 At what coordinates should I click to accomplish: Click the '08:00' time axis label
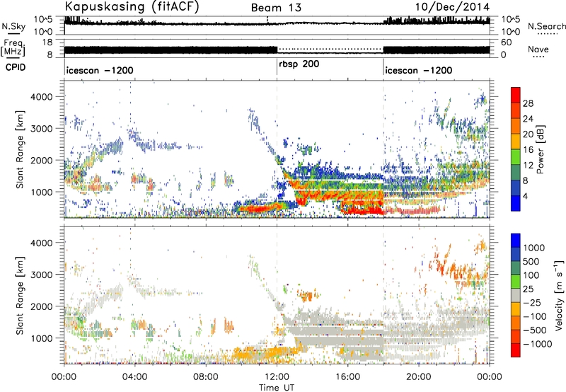(206, 377)
